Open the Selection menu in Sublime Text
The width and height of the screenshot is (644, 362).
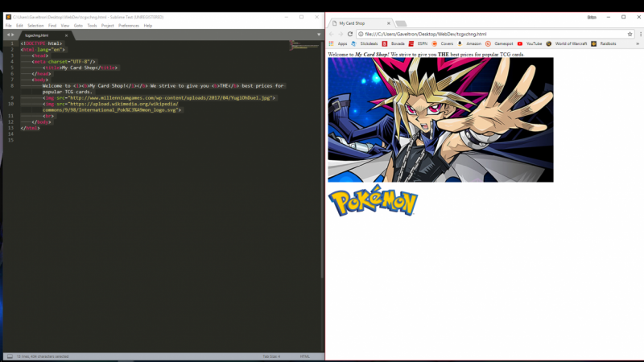[x=35, y=26]
